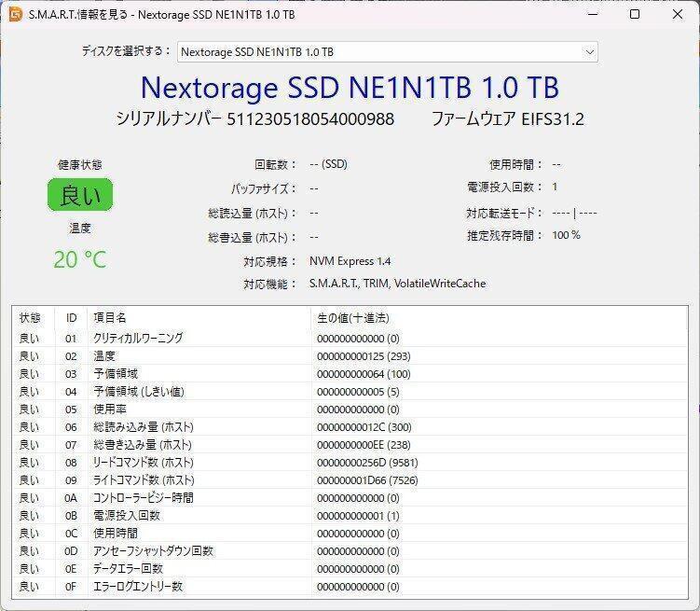Select the ライトコマンド数 (ホスト) row
Image resolution: width=700 pixels, height=611 pixels.
pos(350,480)
